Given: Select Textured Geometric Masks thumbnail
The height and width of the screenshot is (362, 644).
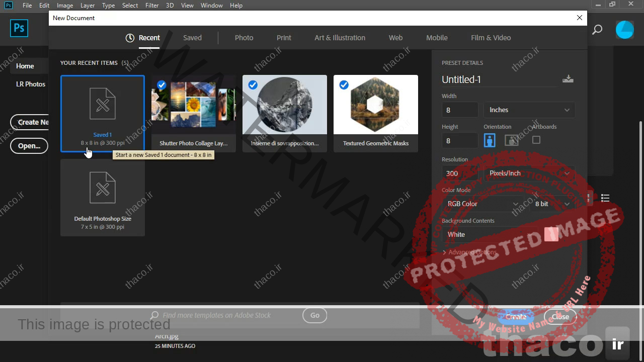Looking at the screenshot, I should tap(376, 105).
